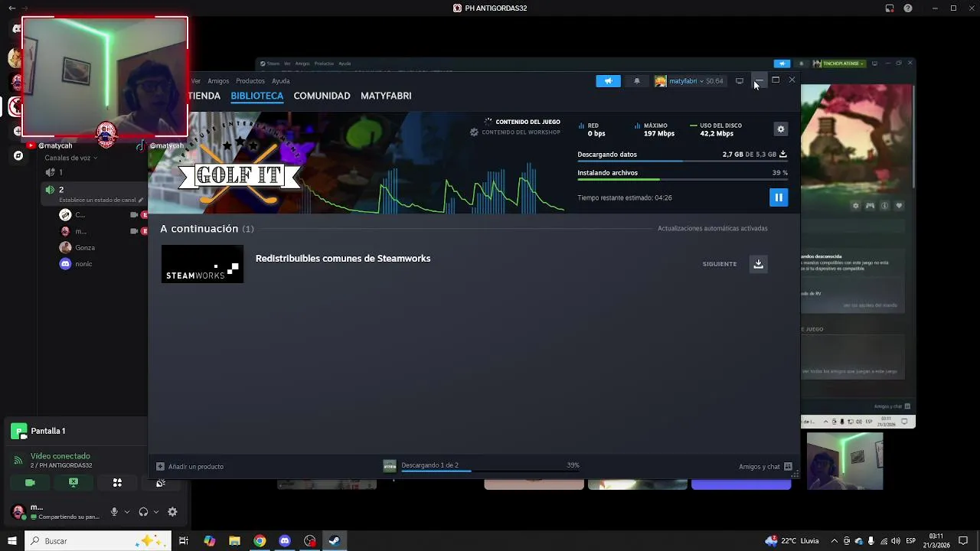Open Redistribuibles comunes de Steamworks entry
The width and height of the screenshot is (980, 551).
coord(343,259)
